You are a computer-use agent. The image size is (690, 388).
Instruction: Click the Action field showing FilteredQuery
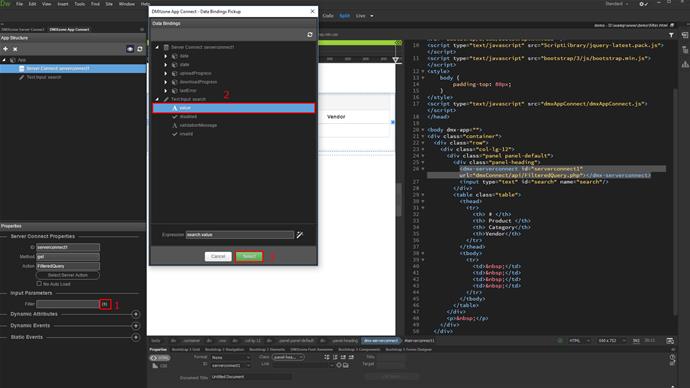(x=68, y=266)
